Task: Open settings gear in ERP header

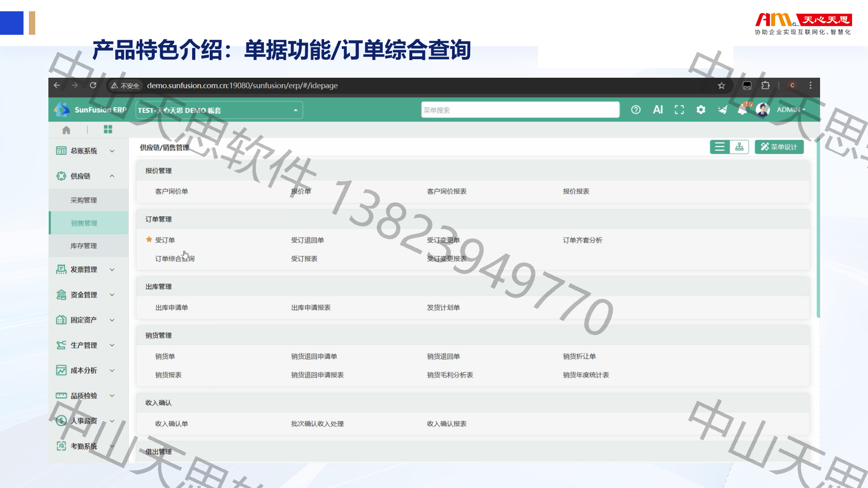Action: [701, 110]
